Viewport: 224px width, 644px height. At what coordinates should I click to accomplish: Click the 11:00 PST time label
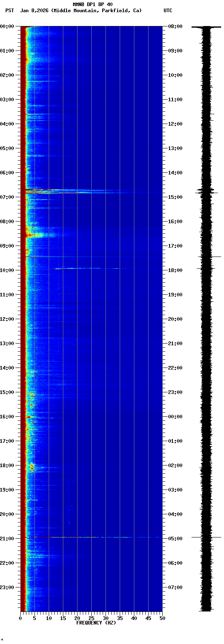(x=7, y=295)
